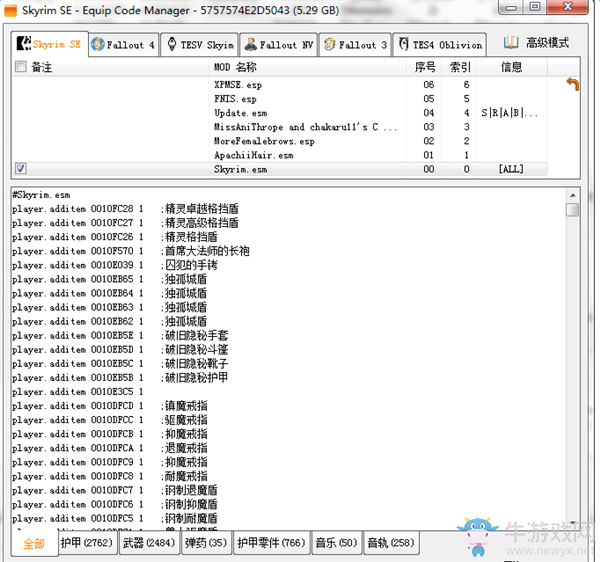Select the ApachiiHair.esm mod row

279,155
